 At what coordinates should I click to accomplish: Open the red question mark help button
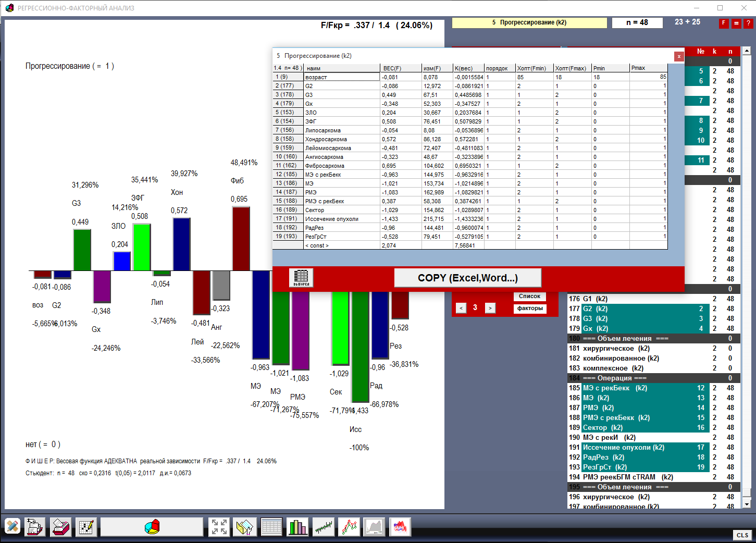pos(748,23)
